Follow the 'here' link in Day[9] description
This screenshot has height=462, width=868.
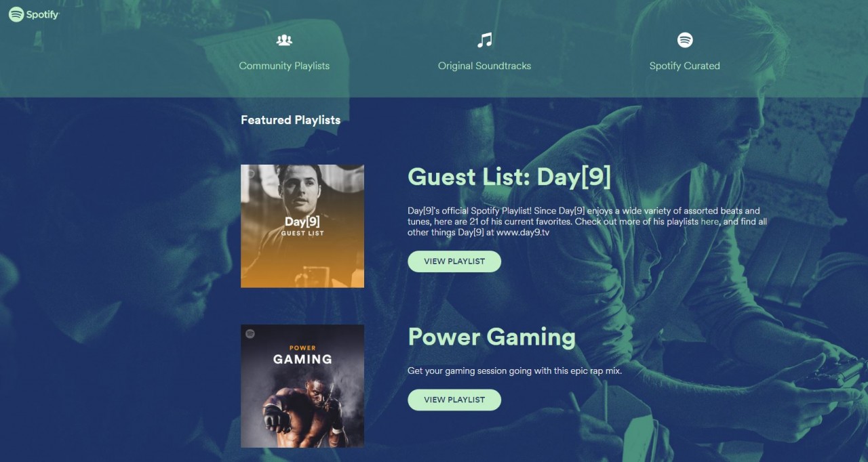[709, 222]
